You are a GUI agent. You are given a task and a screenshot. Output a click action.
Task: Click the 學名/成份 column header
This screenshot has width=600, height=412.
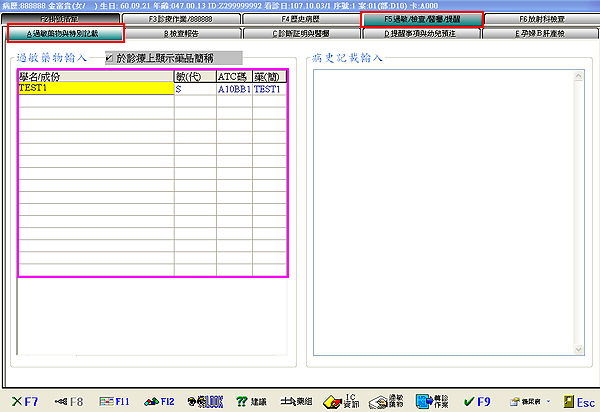(x=95, y=76)
